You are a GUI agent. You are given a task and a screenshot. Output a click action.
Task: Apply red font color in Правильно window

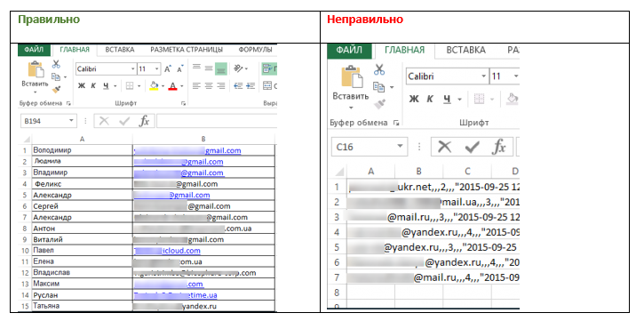tap(172, 86)
